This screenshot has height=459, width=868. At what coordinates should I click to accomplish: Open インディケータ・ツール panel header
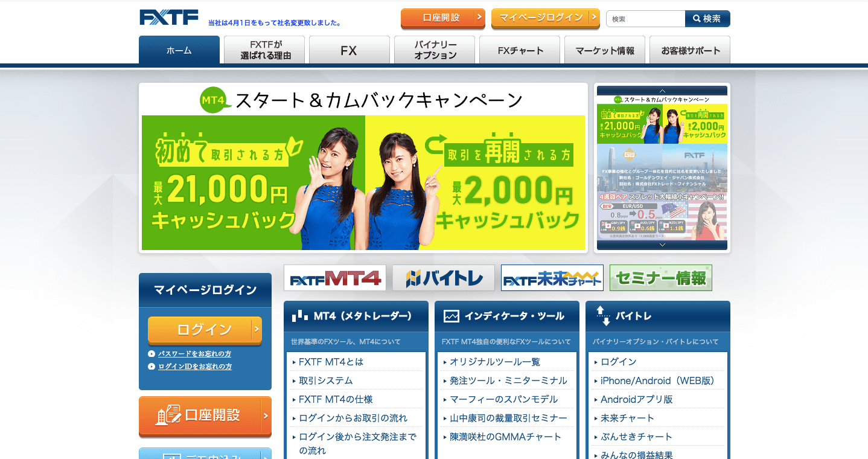(507, 316)
